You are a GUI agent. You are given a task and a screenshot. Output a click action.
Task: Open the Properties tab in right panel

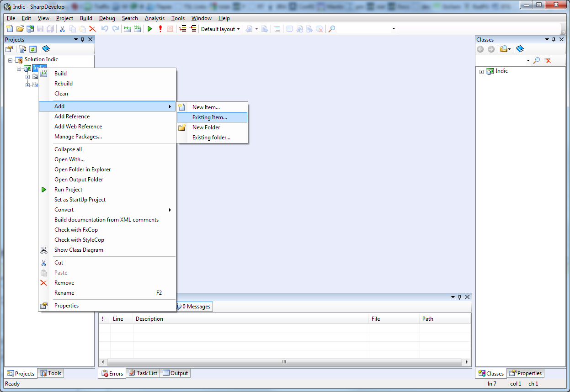click(x=526, y=373)
